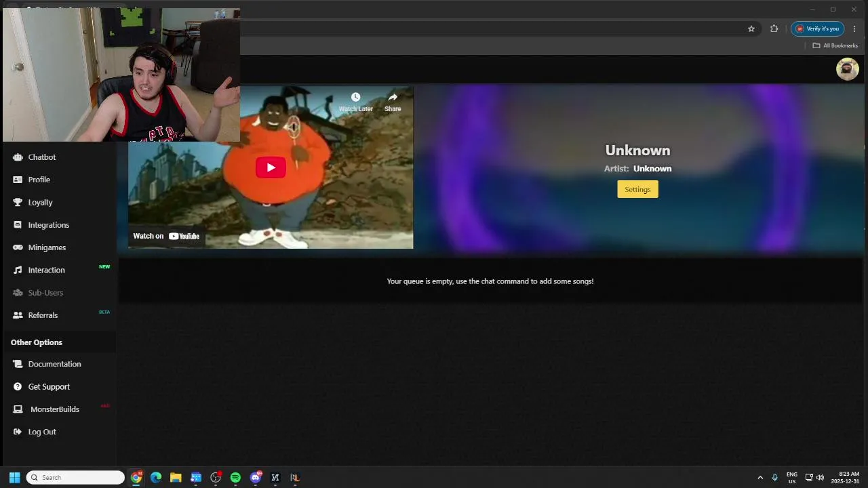Open Documentation under Other Options

point(54,364)
